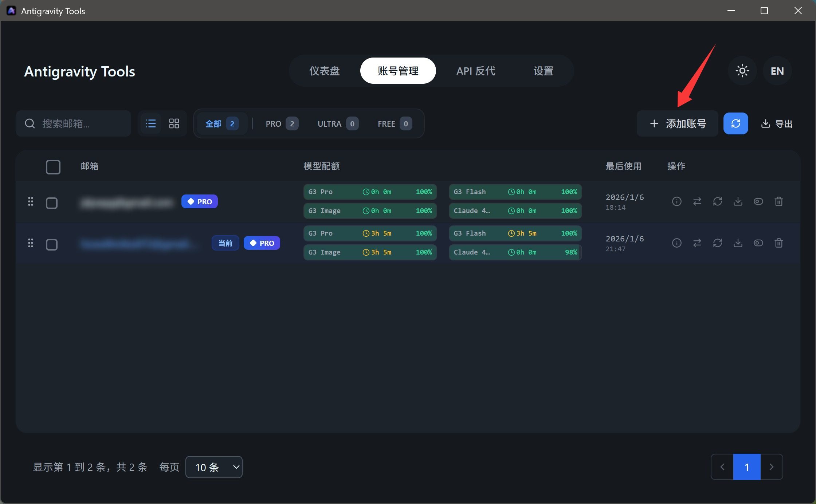Open the API 反代 tab

pyautogui.click(x=475, y=71)
